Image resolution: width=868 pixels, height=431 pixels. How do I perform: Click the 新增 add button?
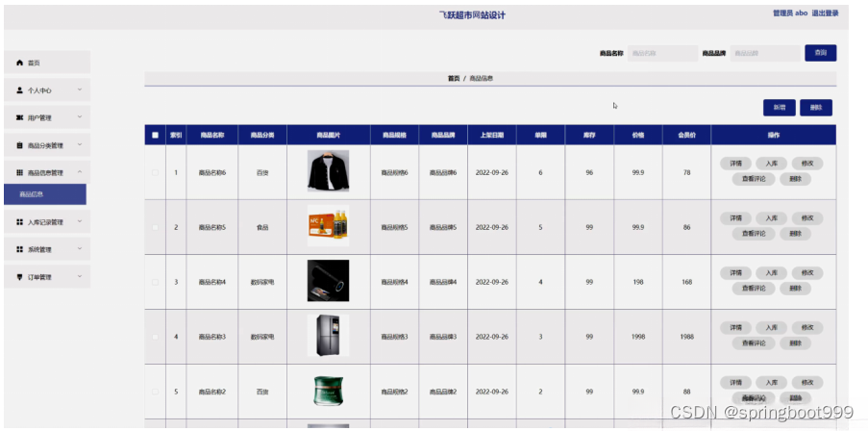tap(780, 108)
